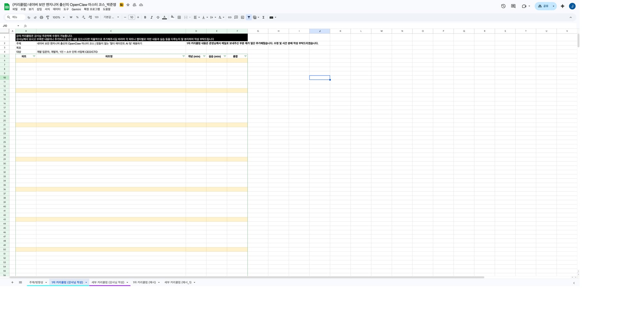644x318 pixels.
Task: Click the 공유 share button
Action: coord(543,6)
